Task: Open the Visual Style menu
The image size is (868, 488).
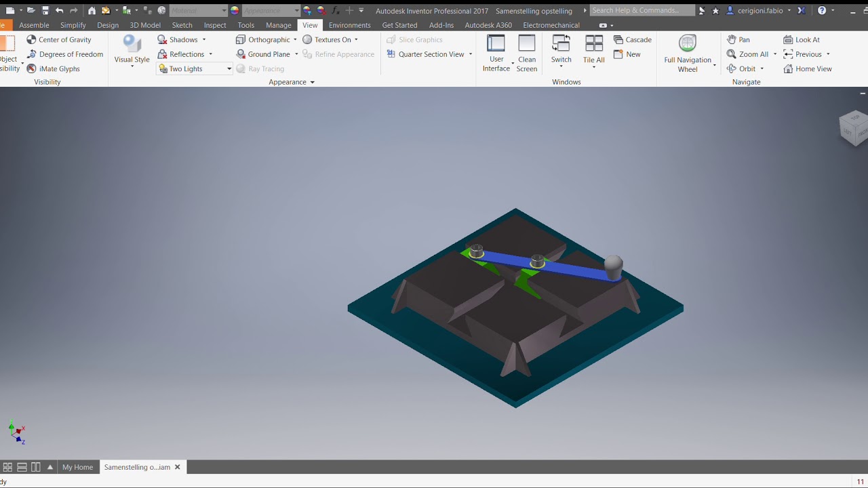Action: (132, 52)
